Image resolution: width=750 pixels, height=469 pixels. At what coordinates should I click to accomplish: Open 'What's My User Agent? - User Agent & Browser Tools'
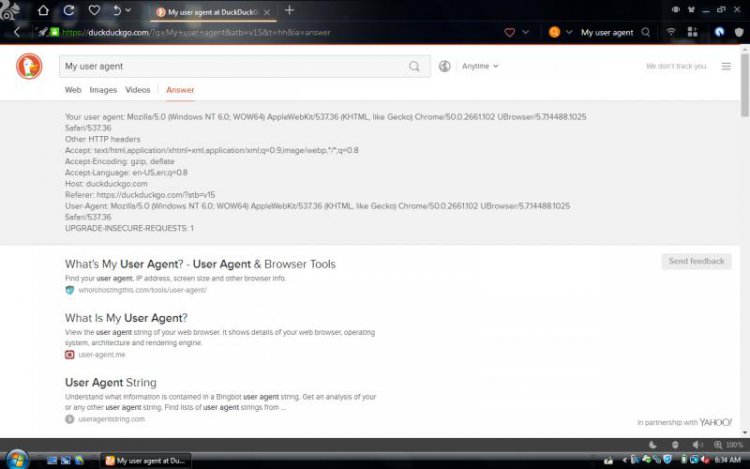point(200,264)
